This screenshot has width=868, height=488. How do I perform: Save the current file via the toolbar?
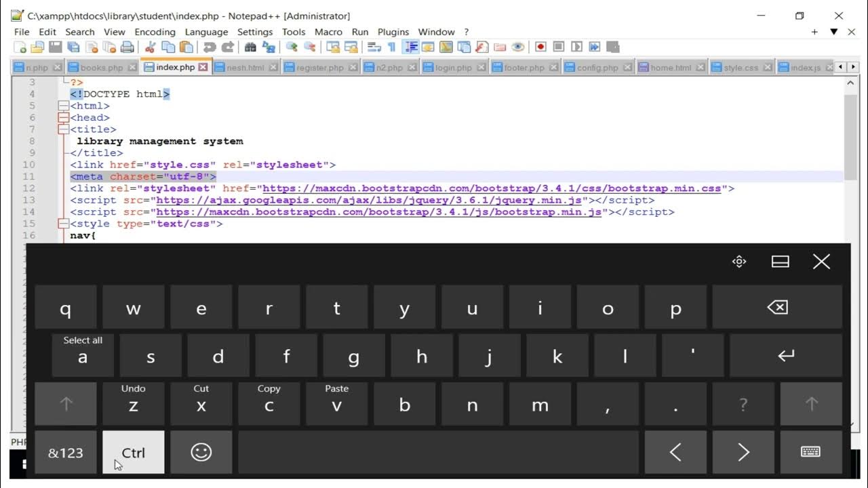[x=56, y=47]
